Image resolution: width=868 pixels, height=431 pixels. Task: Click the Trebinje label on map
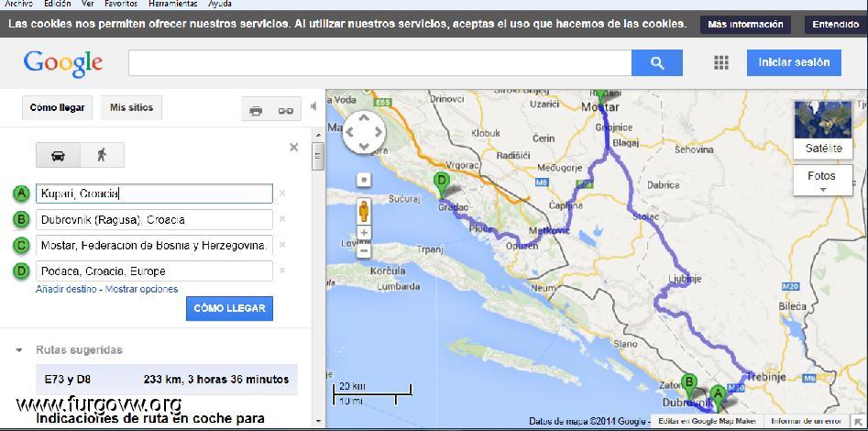point(766,377)
